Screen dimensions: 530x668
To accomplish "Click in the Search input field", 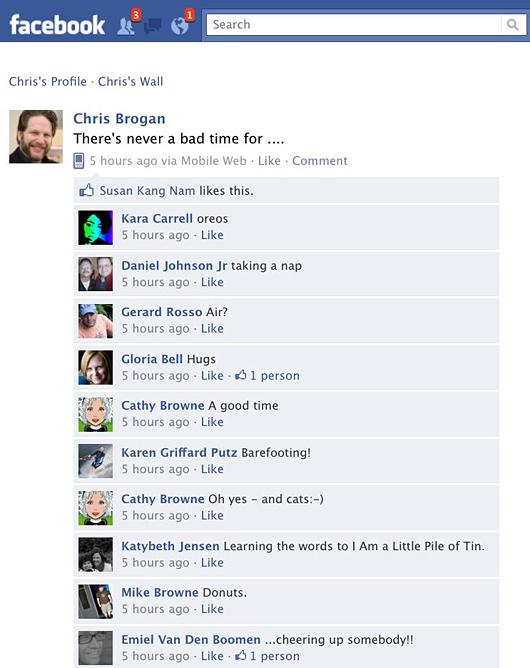I will 354,25.
